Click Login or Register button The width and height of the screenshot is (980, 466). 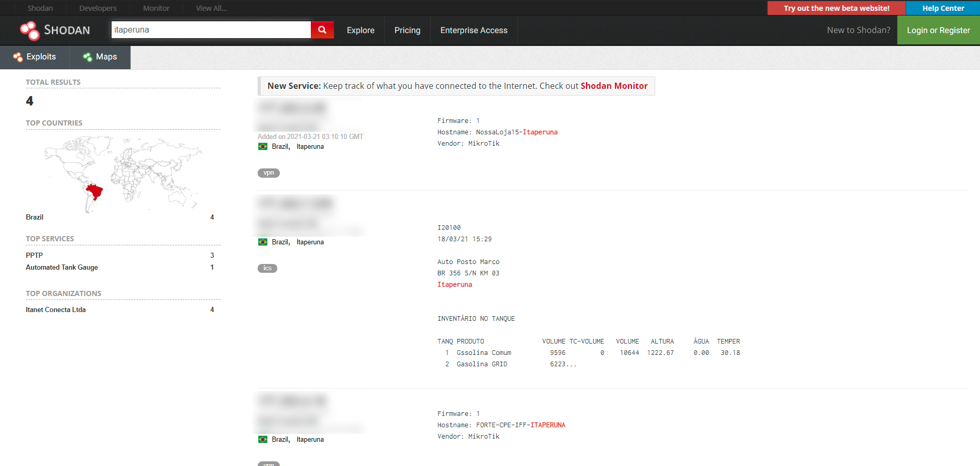(939, 30)
